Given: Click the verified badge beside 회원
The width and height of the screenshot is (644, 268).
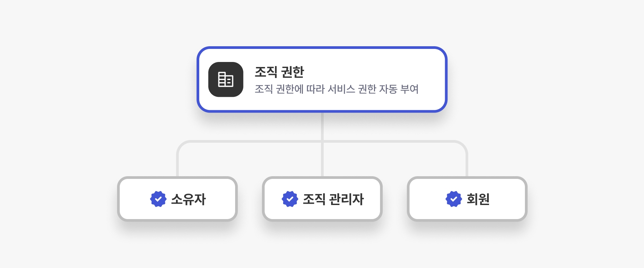Looking at the screenshot, I should point(453,199).
